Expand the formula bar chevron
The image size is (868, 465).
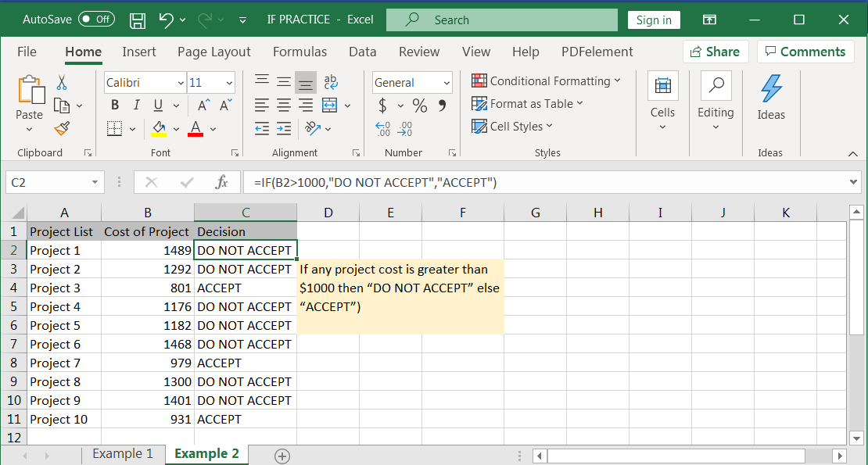click(853, 182)
